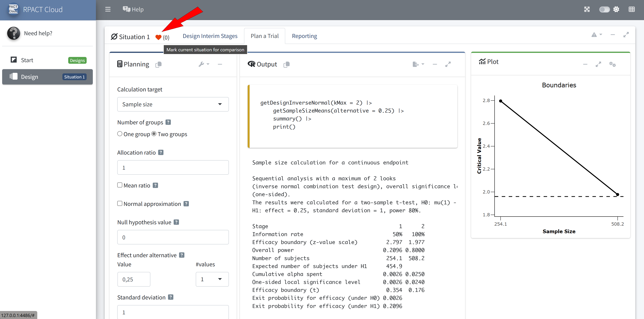The image size is (644, 319).
Task: Click the apps grid icon
Action: pos(632,9)
